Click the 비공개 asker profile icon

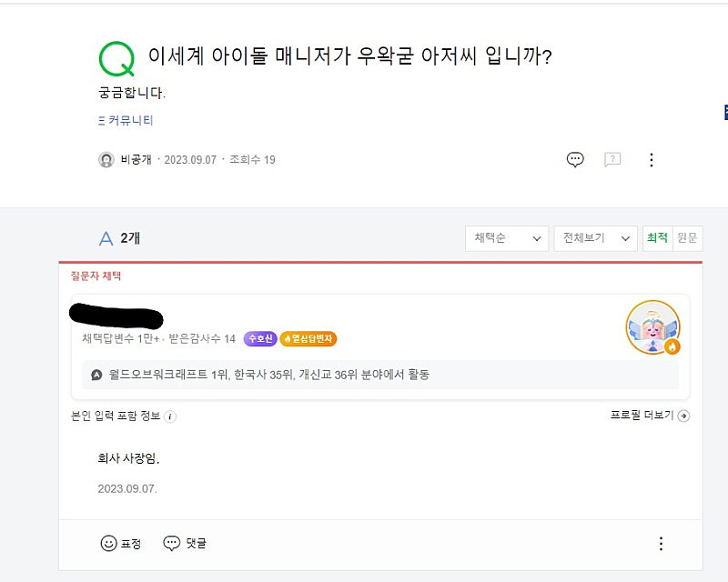[106, 160]
